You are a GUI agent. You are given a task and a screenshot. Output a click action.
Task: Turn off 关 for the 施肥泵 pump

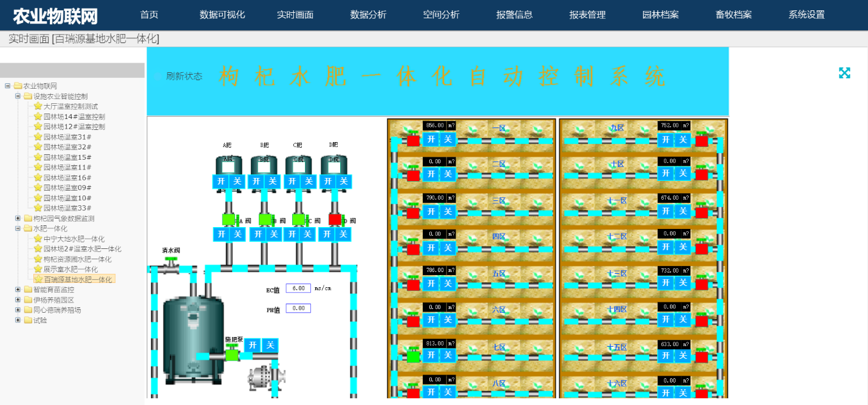tap(270, 345)
